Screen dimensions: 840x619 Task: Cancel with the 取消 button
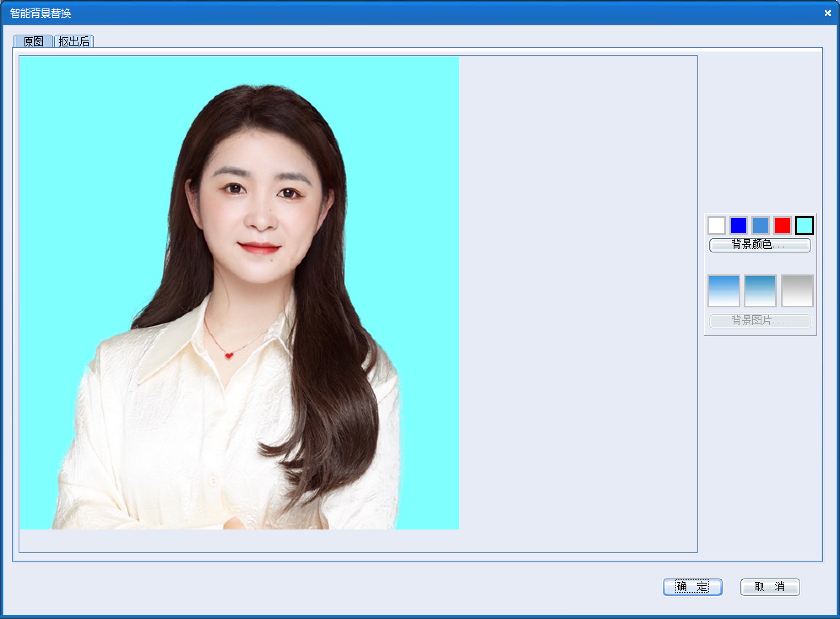(x=770, y=587)
